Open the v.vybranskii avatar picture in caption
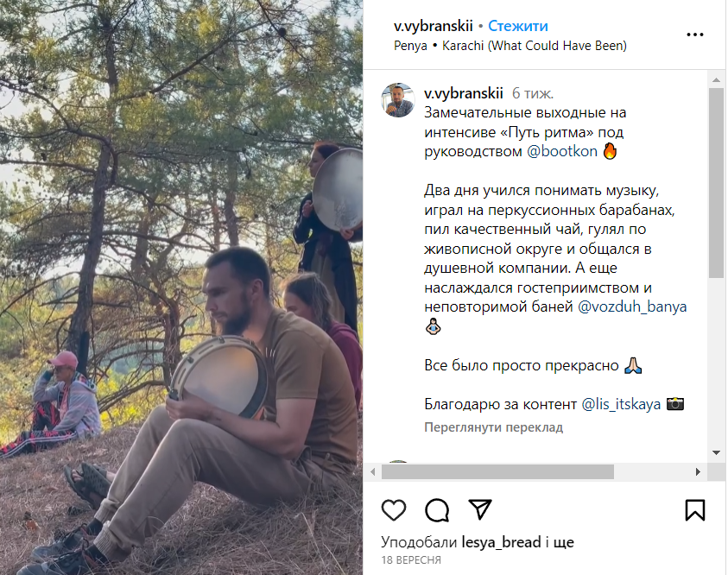This screenshot has height=575, width=728. (x=398, y=100)
